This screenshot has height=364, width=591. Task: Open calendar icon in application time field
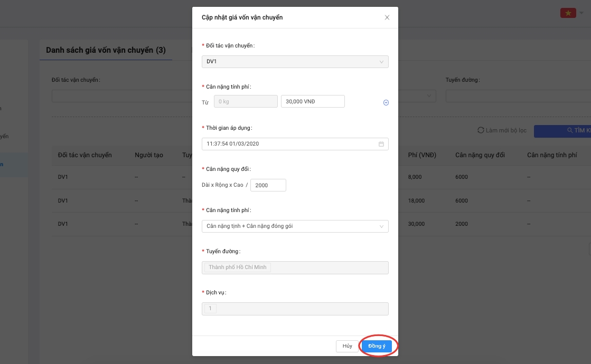pos(381,144)
